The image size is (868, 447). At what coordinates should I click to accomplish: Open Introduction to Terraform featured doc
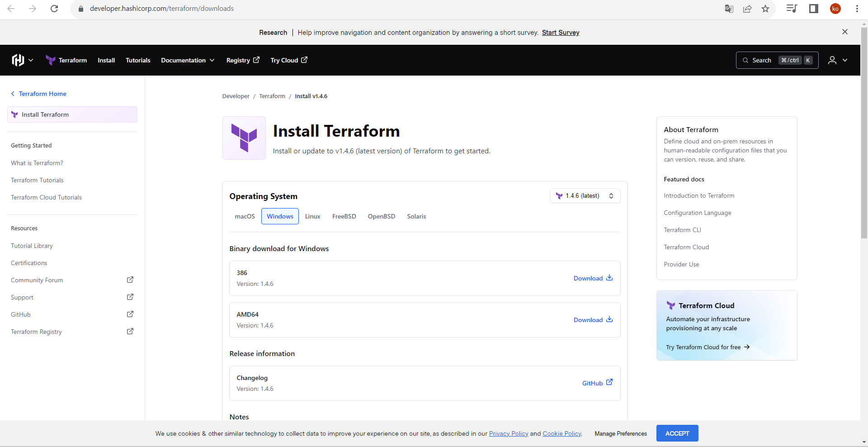pyautogui.click(x=699, y=195)
